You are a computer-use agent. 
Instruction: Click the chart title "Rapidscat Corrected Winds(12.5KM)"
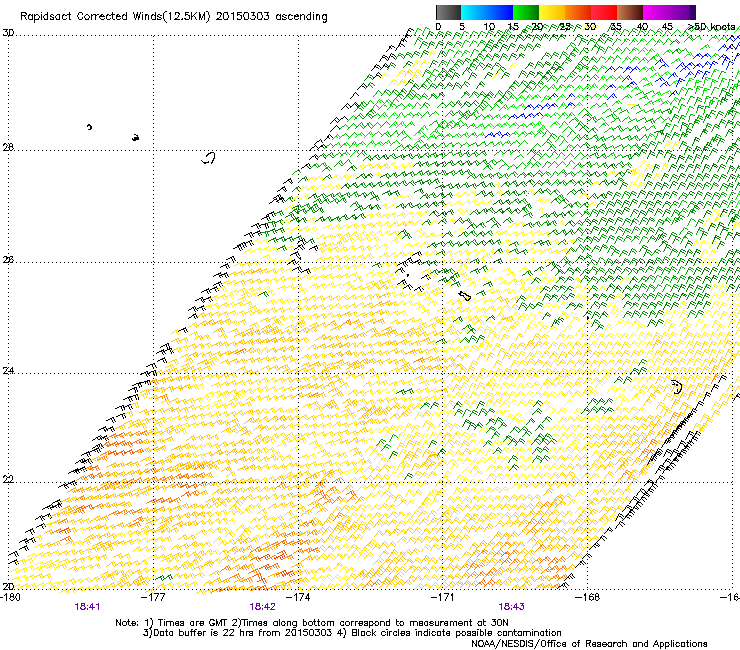point(115,17)
